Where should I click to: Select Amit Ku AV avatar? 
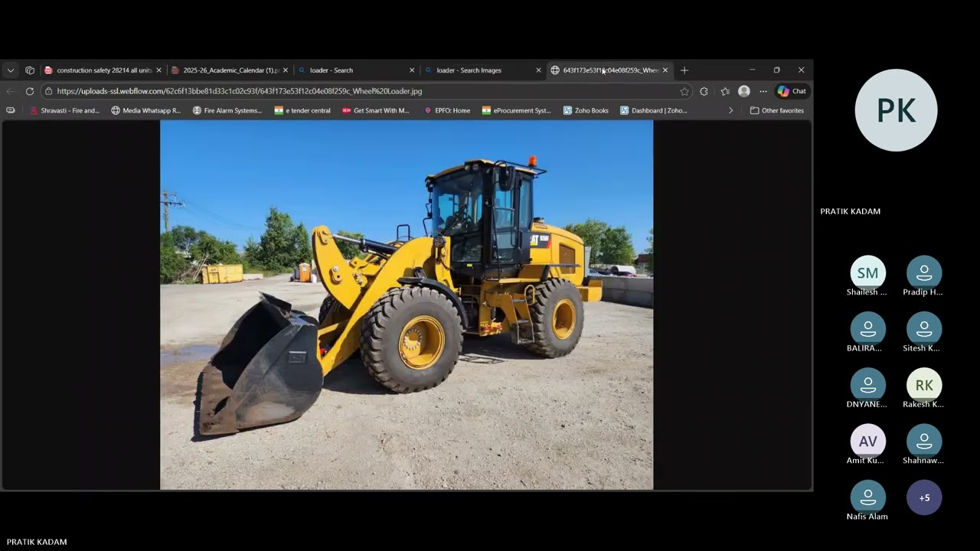tap(867, 442)
